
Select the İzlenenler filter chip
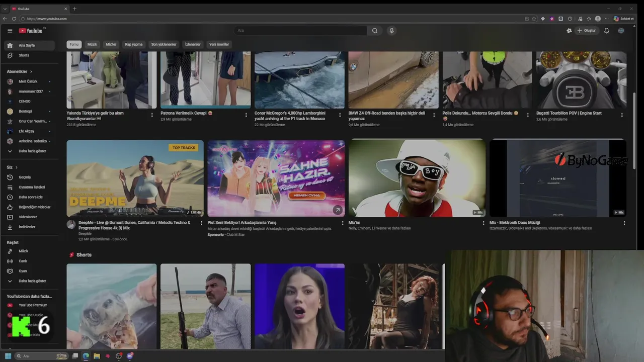[x=193, y=44]
